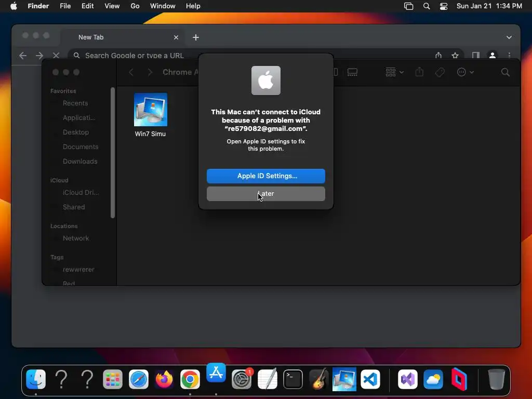
Task: Open System Settings in the dock
Action: click(x=242, y=379)
